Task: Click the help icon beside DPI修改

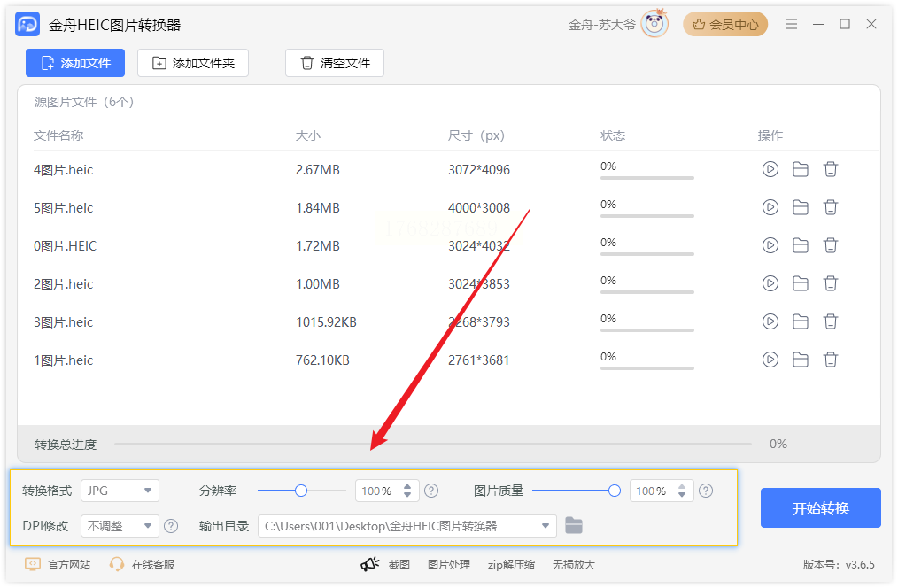Action: 171,526
